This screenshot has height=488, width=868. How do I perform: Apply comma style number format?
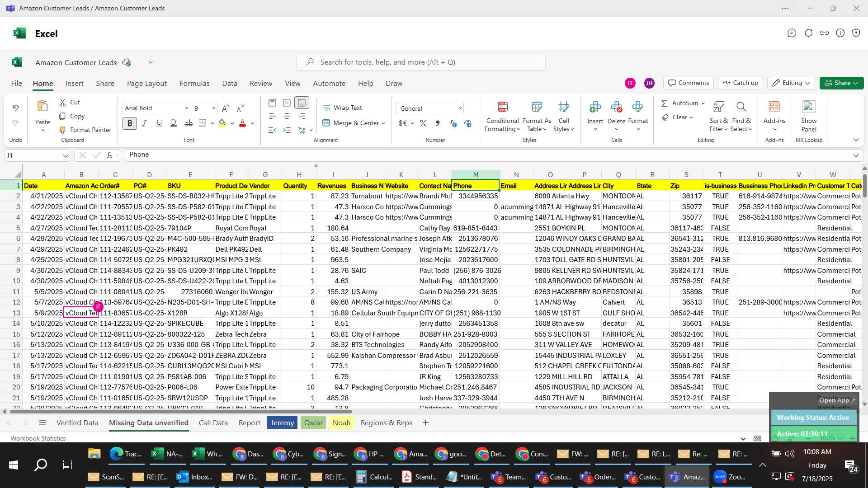pos(438,123)
